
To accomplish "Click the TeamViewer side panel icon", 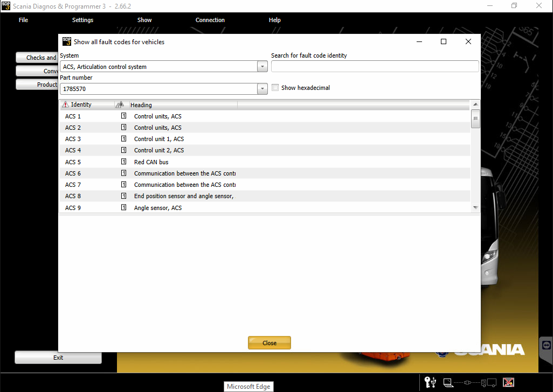I will (x=546, y=345).
